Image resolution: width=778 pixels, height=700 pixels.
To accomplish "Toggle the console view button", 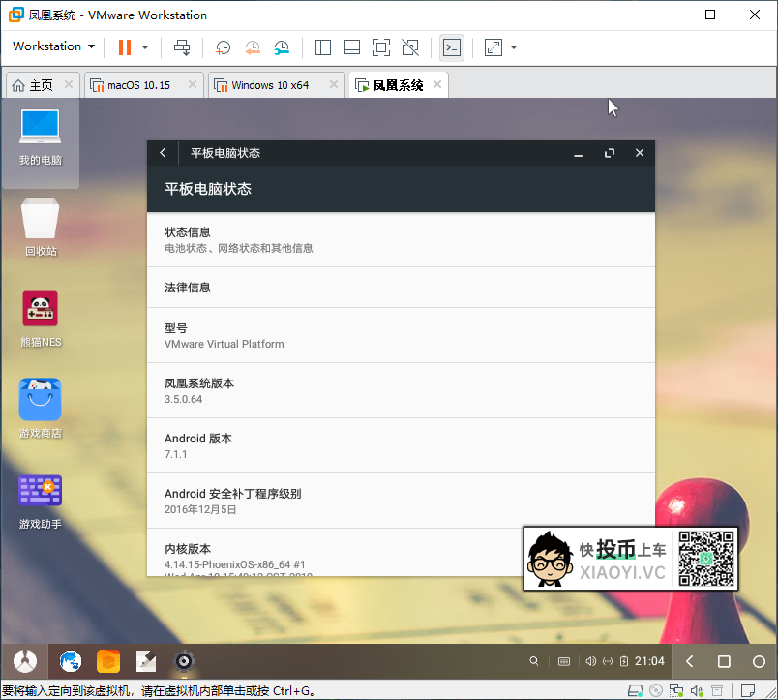I will (451, 47).
